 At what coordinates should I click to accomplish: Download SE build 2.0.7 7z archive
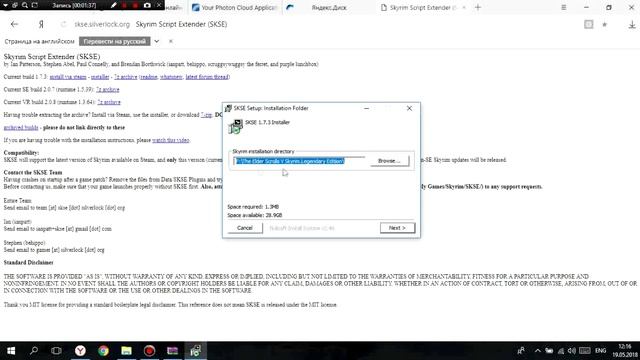tap(108, 89)
